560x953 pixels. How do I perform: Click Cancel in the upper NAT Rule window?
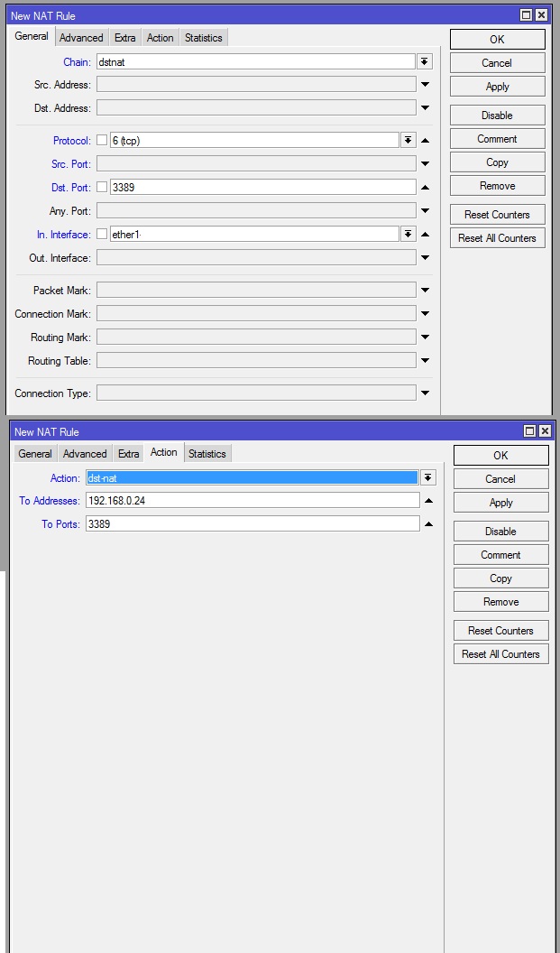[498, 63]
